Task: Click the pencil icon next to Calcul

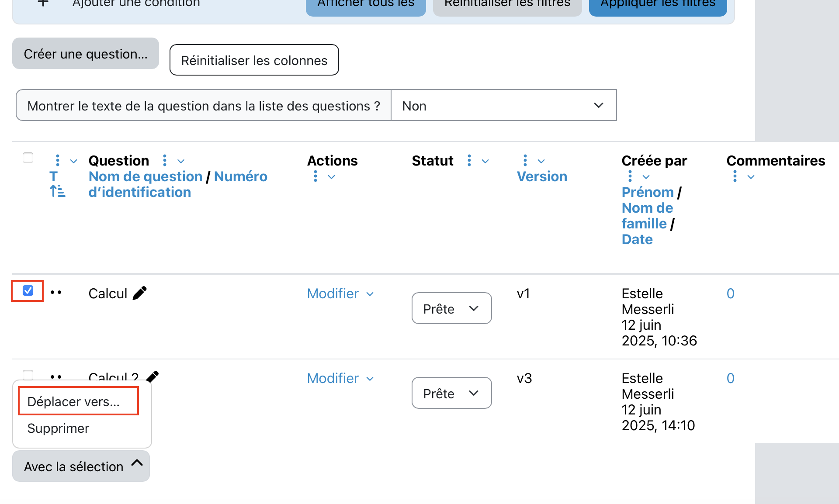Action: 140,293
